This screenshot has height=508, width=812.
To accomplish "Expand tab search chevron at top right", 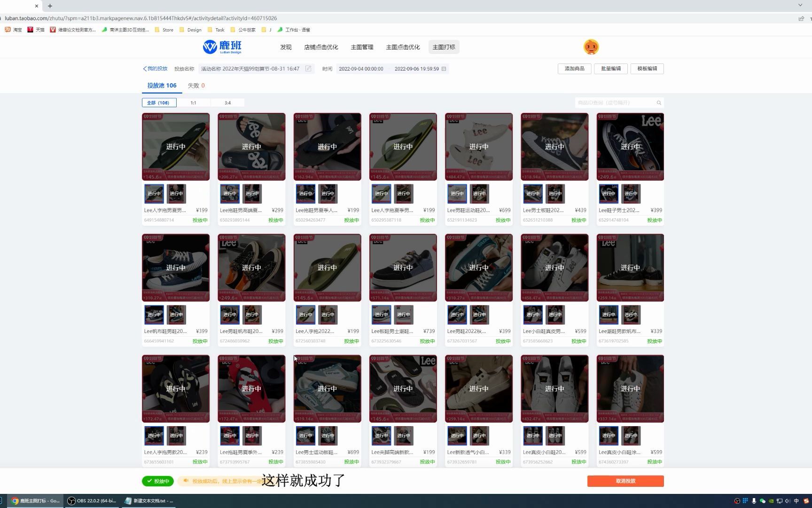I will coord(800,5).
